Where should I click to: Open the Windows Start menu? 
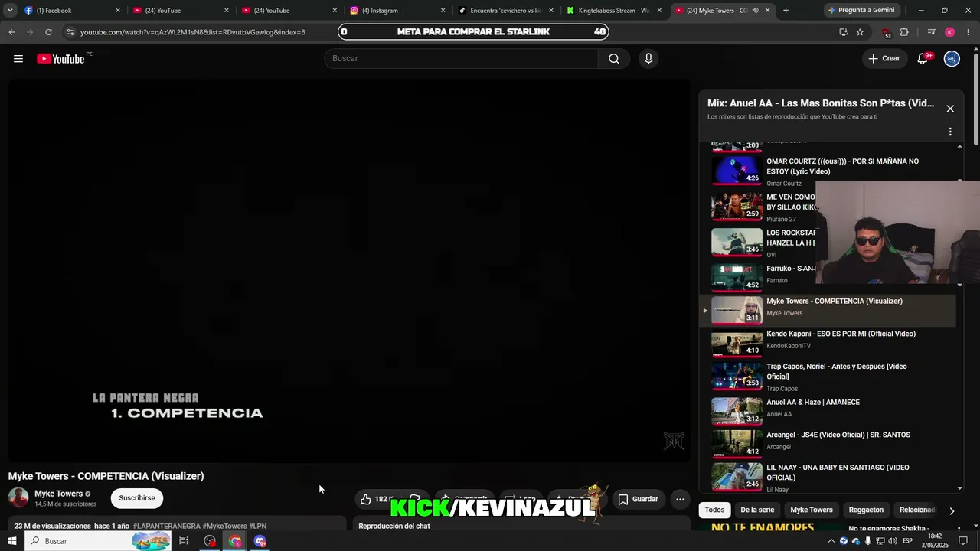pos(11,541)
